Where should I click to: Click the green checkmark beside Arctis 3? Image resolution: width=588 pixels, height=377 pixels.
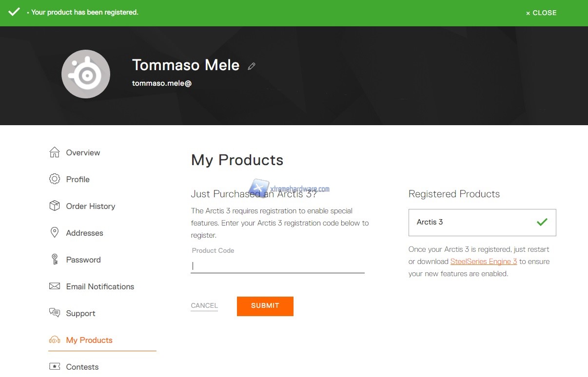(542, 222)
